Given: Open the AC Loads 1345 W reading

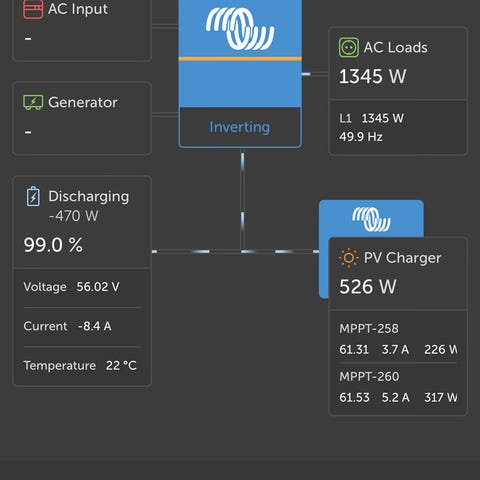Looking at the screenshot, I should pos(373,76).
